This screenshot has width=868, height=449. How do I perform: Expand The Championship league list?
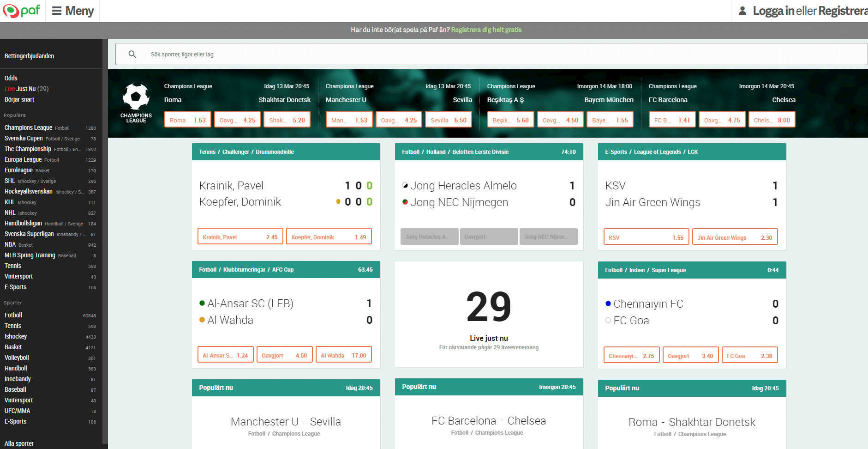[28, 149]
